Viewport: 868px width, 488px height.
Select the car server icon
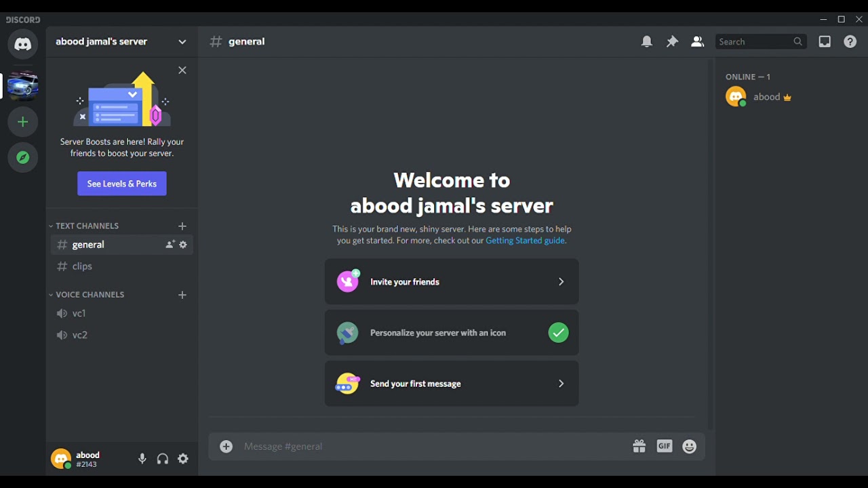point(23,86)
